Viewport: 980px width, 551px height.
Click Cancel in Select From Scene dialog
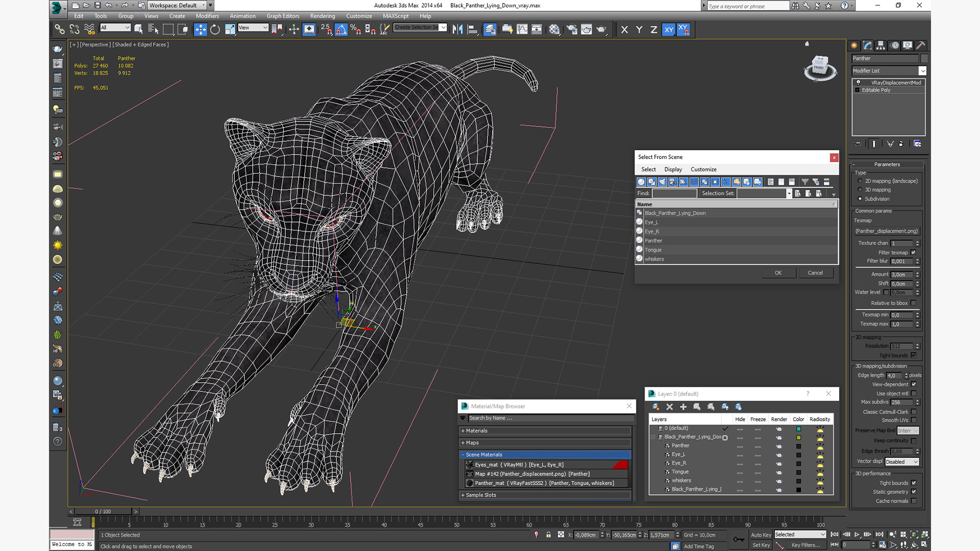815,273
